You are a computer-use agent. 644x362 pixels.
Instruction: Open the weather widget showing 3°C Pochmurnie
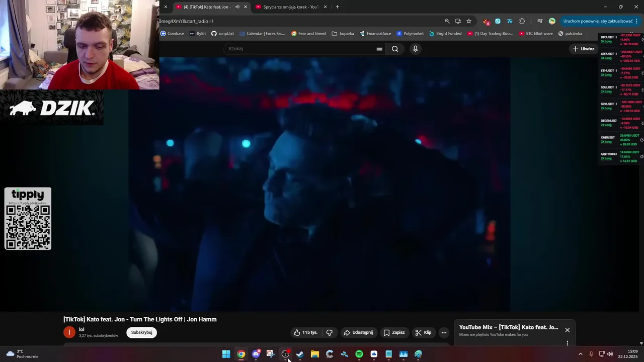(23, 354)
